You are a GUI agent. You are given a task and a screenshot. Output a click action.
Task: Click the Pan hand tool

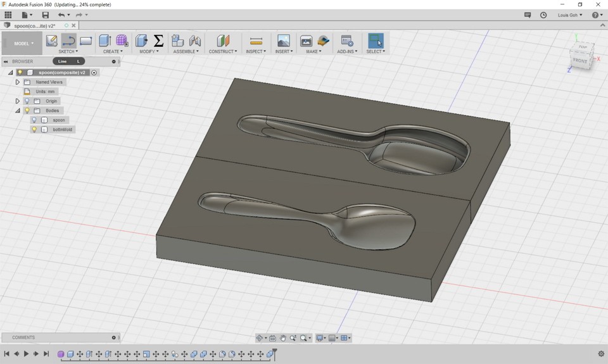point(282,338)
